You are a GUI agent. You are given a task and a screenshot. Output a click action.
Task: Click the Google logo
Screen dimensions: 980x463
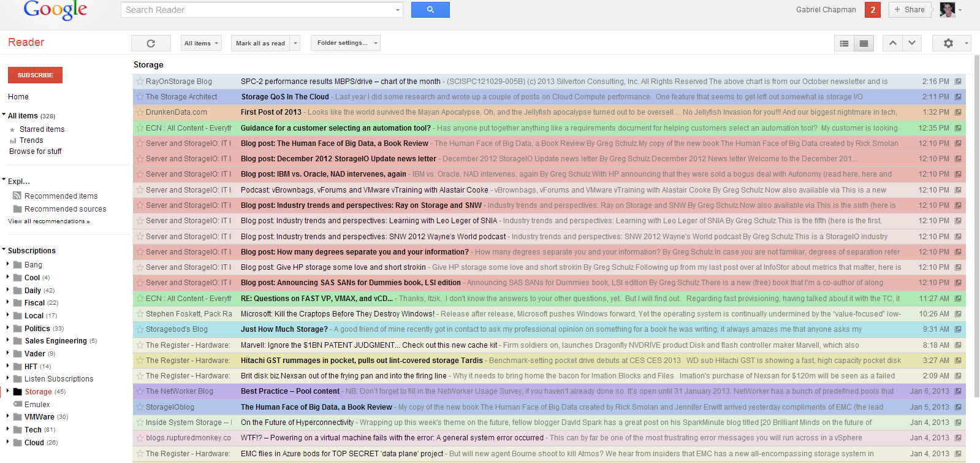(55, 11)
